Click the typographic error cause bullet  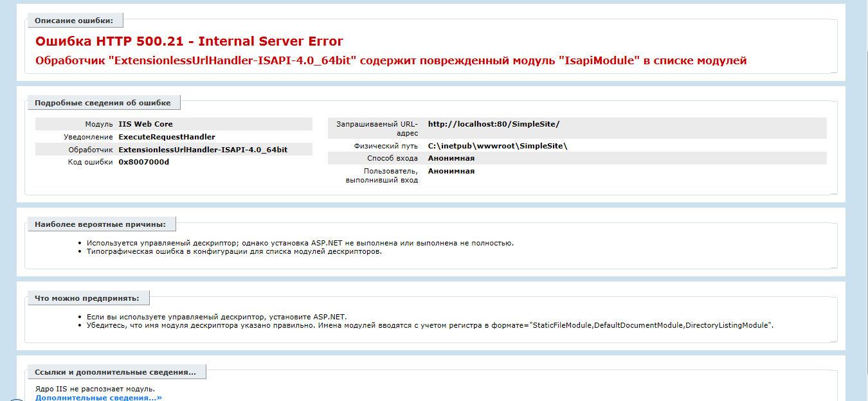[x=234, y=251]
